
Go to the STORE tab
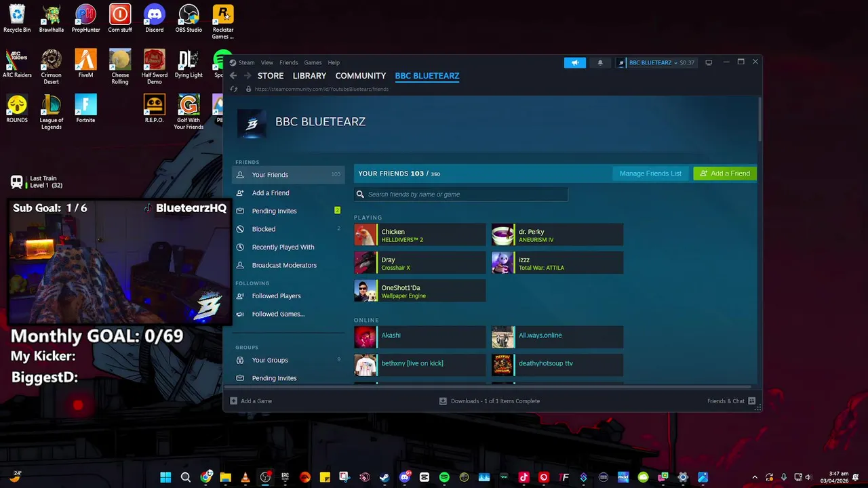pyautogui.click(x=271, y=76)
